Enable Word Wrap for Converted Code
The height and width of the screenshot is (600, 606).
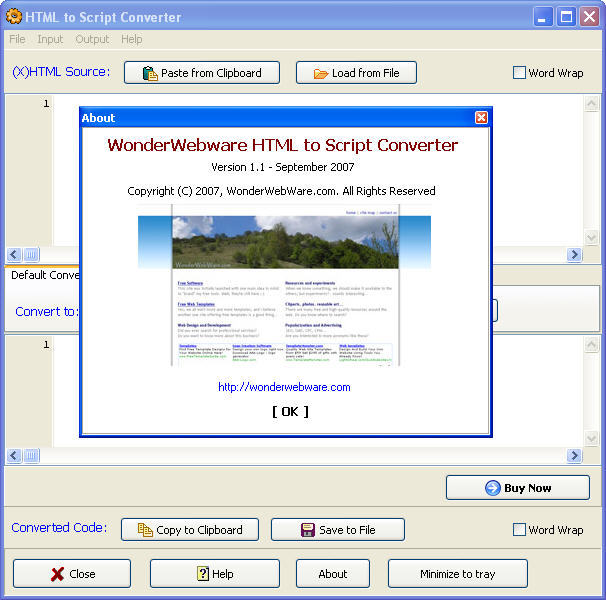click(x=519, y=530)
